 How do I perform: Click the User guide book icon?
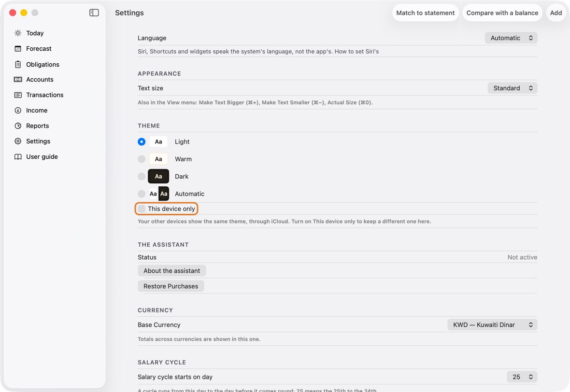pos(18,156)
